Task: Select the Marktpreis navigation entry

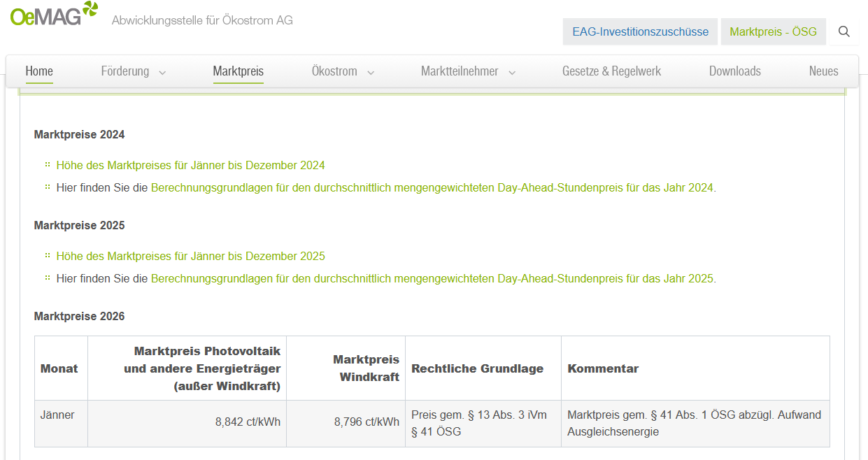Action: pos(238,71)
